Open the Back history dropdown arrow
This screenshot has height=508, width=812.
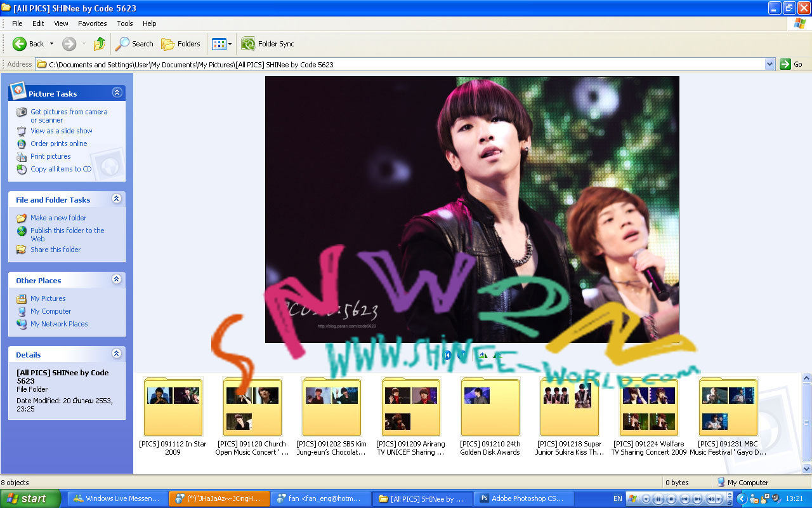tap(51, 44)
